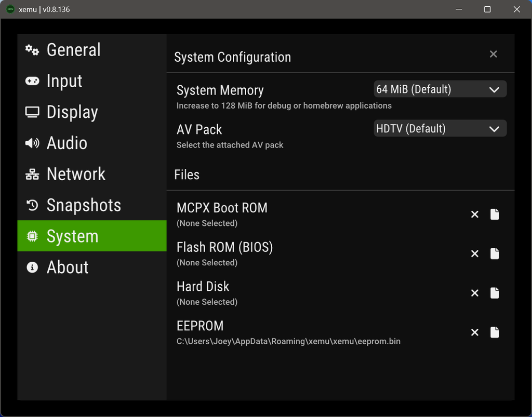Clear the MCPX Boot ROM selection
Screen dimensions: 532x417
coord(475,214)
